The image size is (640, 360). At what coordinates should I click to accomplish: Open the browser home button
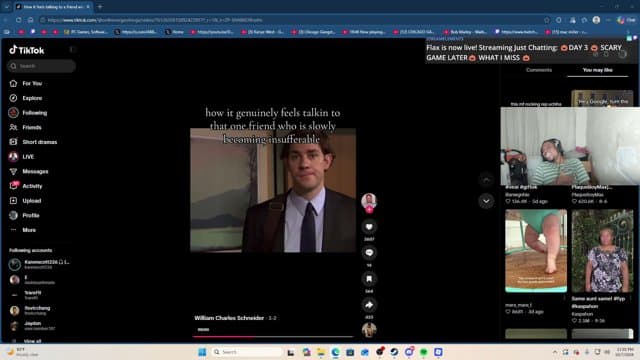tap(31, 20)
